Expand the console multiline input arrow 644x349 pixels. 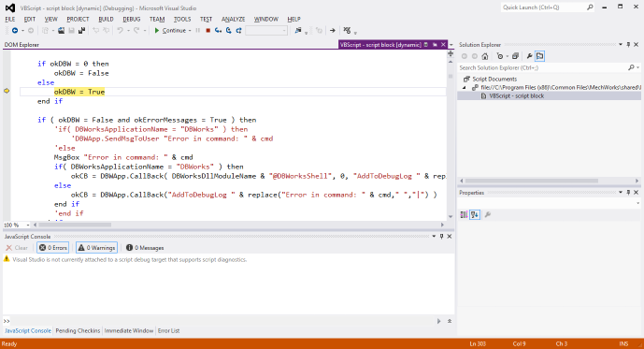tap(450, 321)
